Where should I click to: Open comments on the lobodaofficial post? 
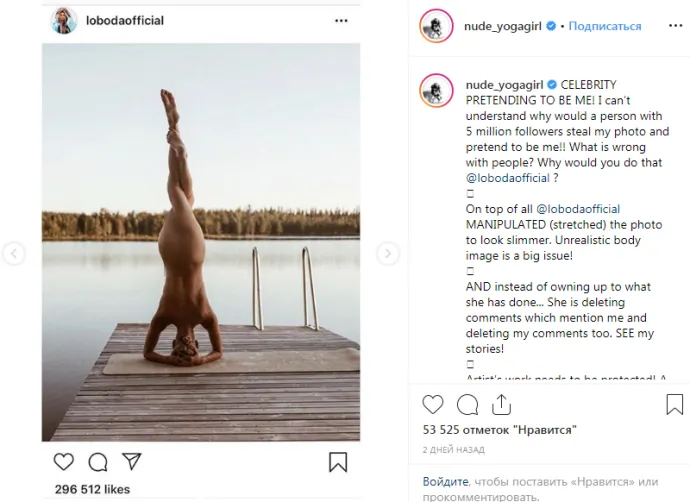tap(98, 462)
